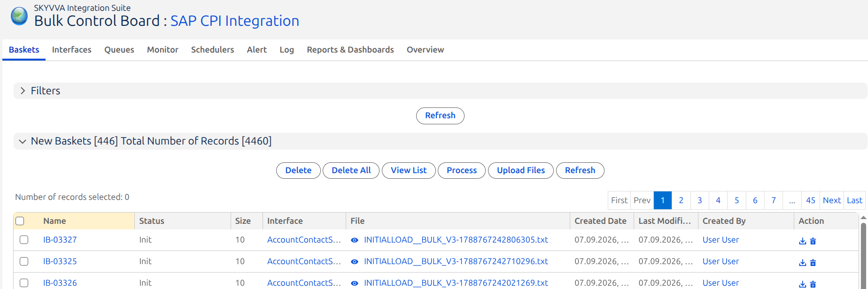This screenshot has width=868, height=289.
Task: Go to pagination page 5
Action: click(736, 200)
